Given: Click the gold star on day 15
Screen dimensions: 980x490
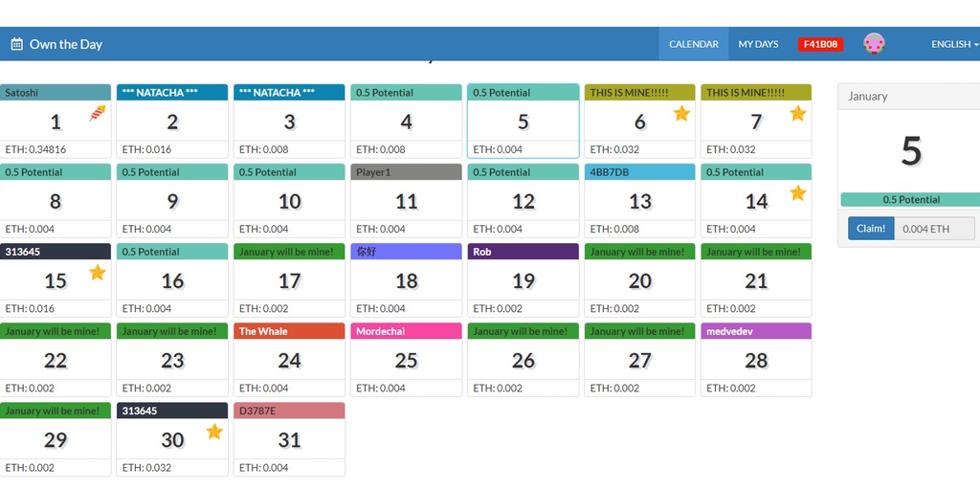Looking at the screenshot, I should coord(97,272).
